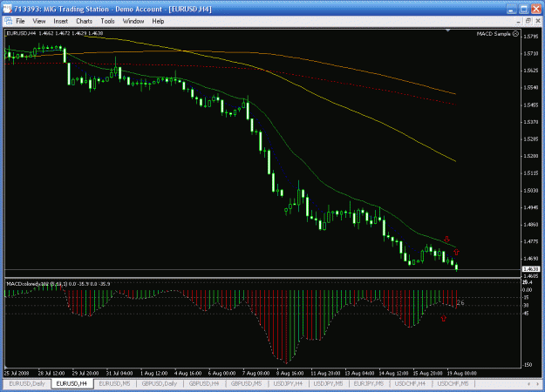This screenshot has width=545, height=392.
Task: Open the EURJPY,M5 chart tab
Action: [369, 383]
